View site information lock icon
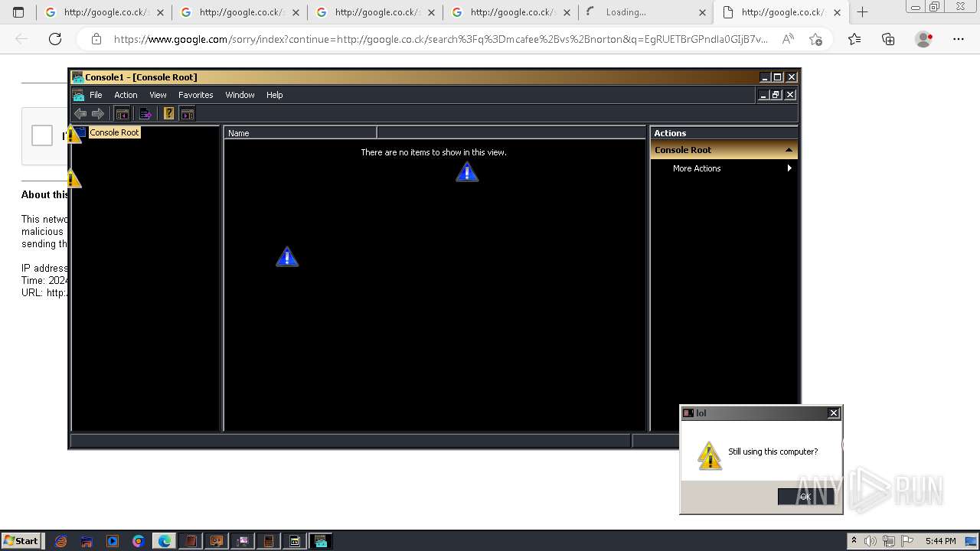The image size is (980, 551). tap(96, 39)
